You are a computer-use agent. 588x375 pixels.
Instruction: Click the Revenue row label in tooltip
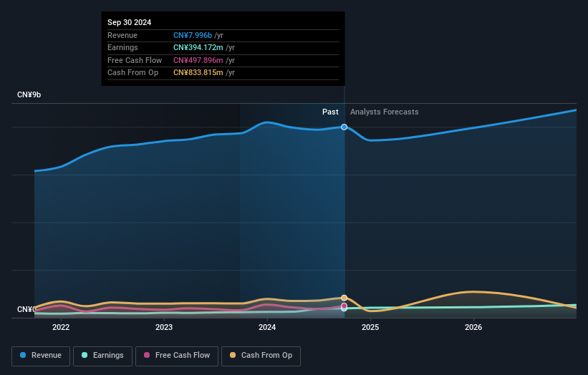pos(122,35)
